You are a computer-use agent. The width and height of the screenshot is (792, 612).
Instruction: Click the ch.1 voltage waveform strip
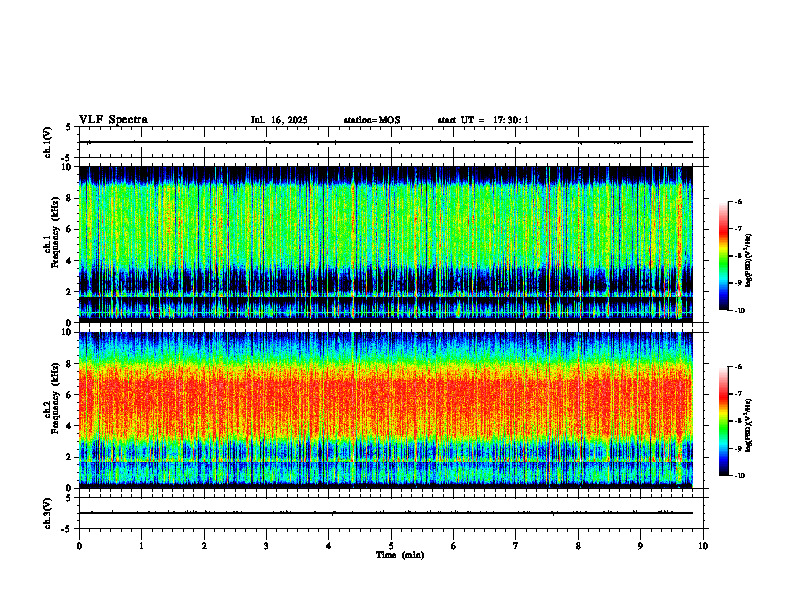(x=386, y=142)
